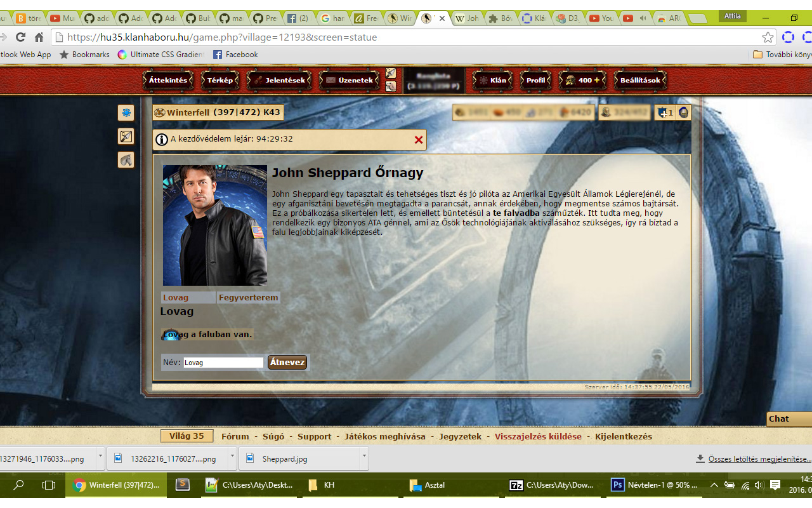
Task: Open the Bookmarks folder in bookmarks bar
Action: [x=84, y=55]
